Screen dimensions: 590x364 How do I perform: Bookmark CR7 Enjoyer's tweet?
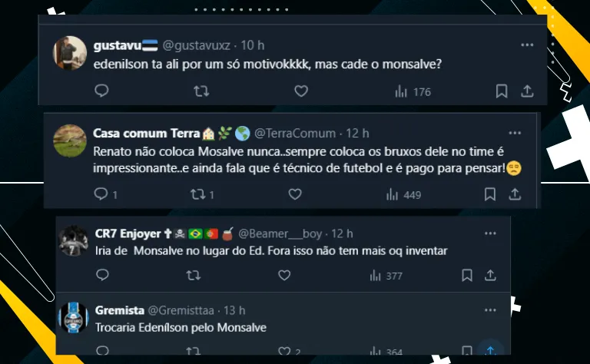[x=466, y=275]
